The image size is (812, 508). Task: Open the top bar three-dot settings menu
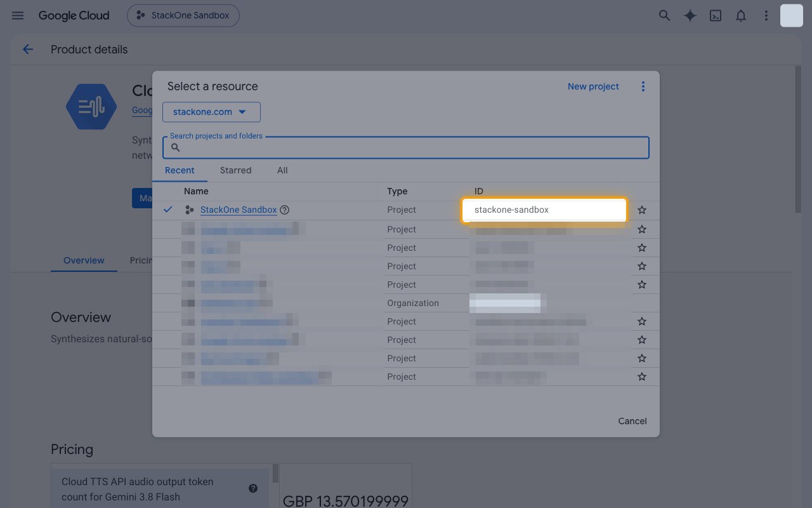pos(766,16)
